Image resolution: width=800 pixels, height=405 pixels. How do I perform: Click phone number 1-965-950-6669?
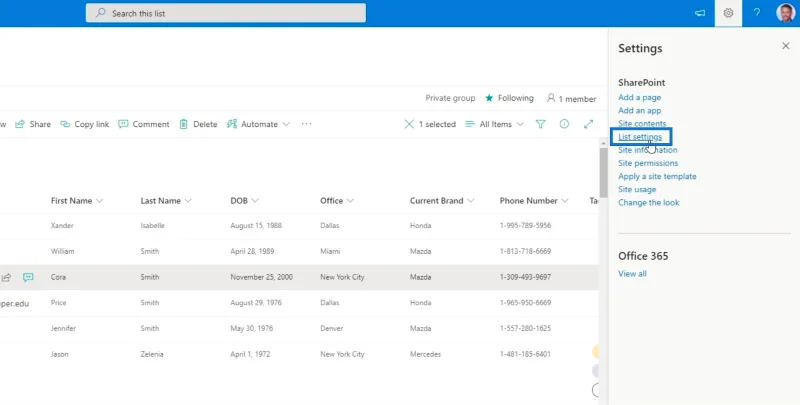(526, 303)
